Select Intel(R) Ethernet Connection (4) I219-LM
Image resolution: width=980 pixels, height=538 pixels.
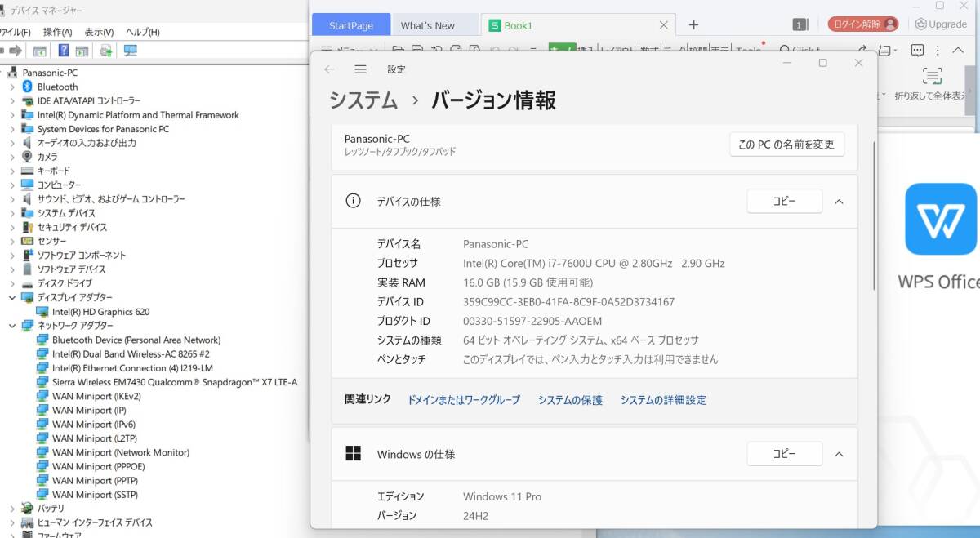click(132, 368)
